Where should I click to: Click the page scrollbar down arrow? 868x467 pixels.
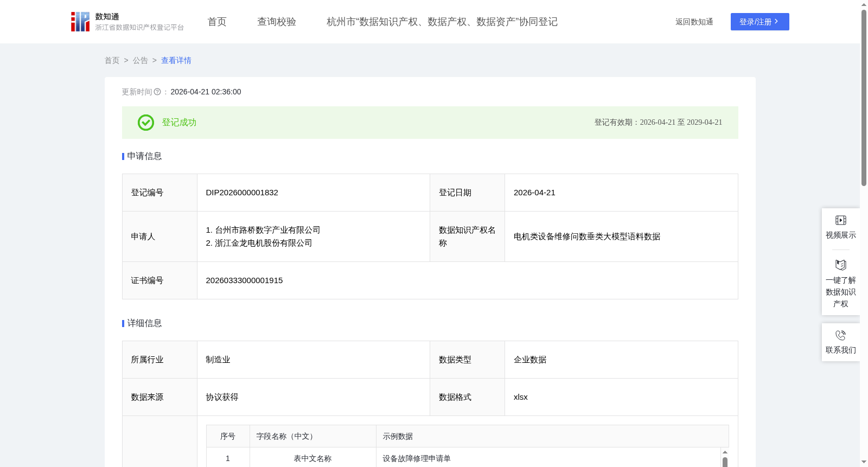[x=864, y=462]
